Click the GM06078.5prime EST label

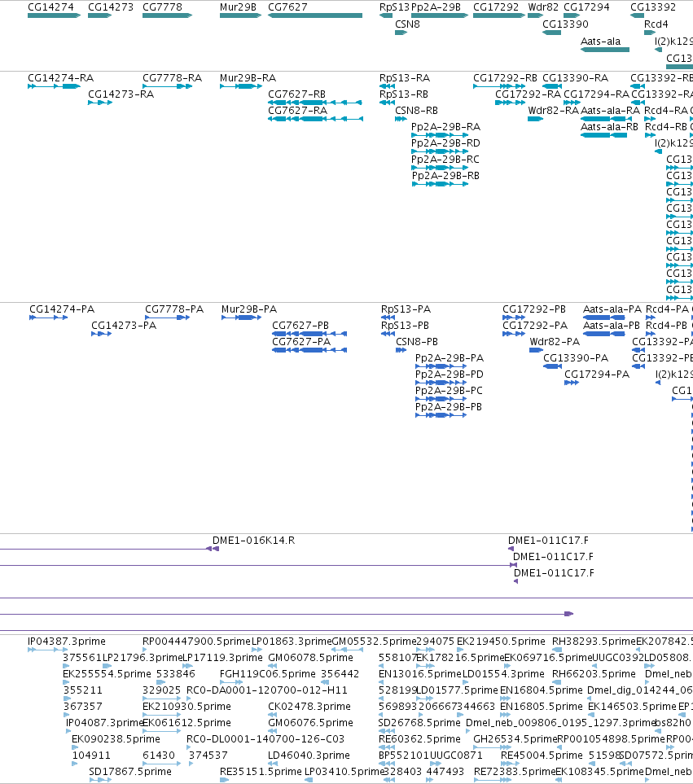click(310, 658)
